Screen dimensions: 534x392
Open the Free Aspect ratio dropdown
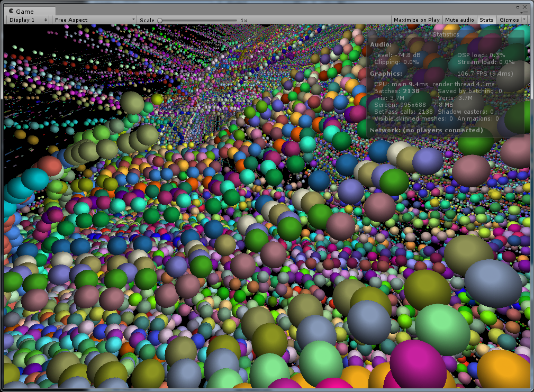click(90, 20)
